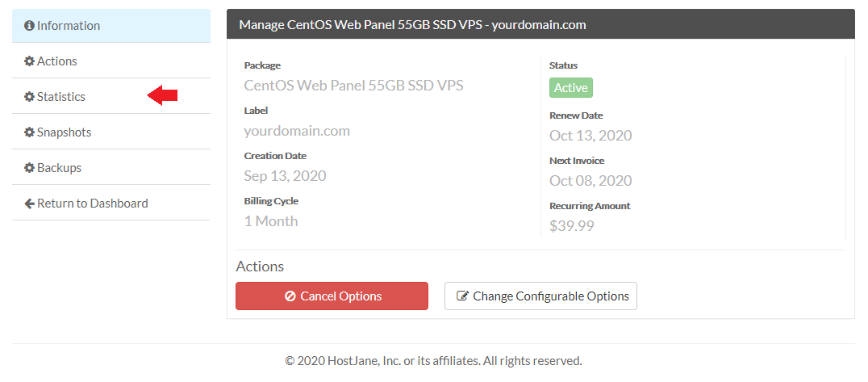The height and width of the screenshot is (382, 868).
Task: Select the Information sidebar item
Action: coord(111,26)
